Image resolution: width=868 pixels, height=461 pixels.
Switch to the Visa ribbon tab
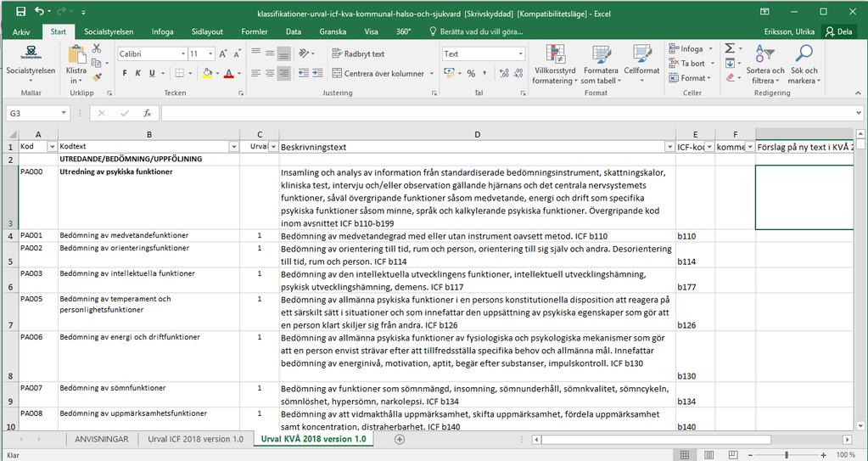click(371, 31)
